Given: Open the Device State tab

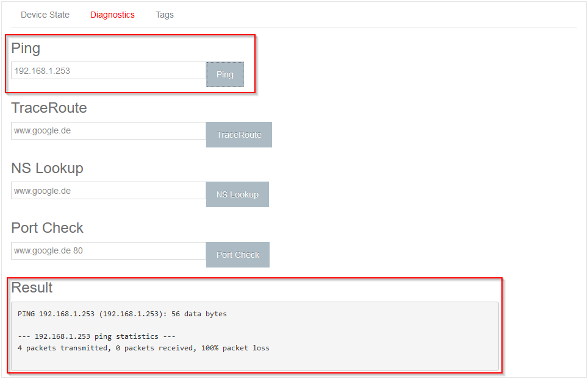Looking at the screenshot, I should click(x=45, y=15).
